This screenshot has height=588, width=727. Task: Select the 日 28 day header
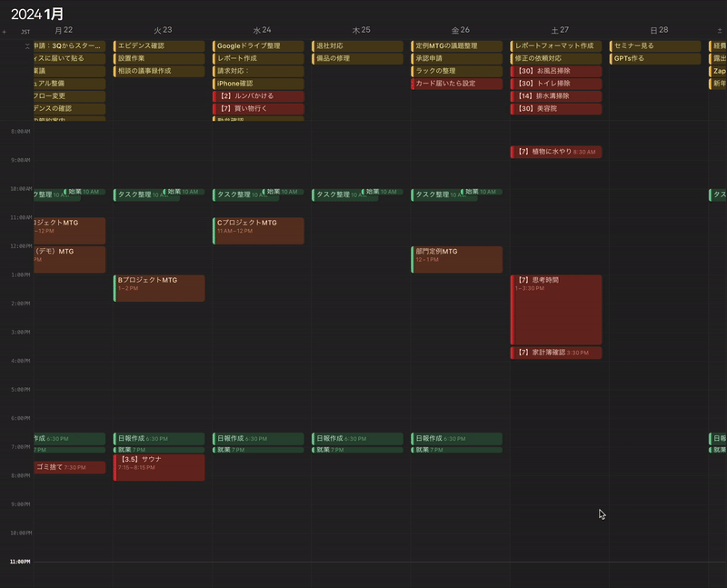[659, 30]
